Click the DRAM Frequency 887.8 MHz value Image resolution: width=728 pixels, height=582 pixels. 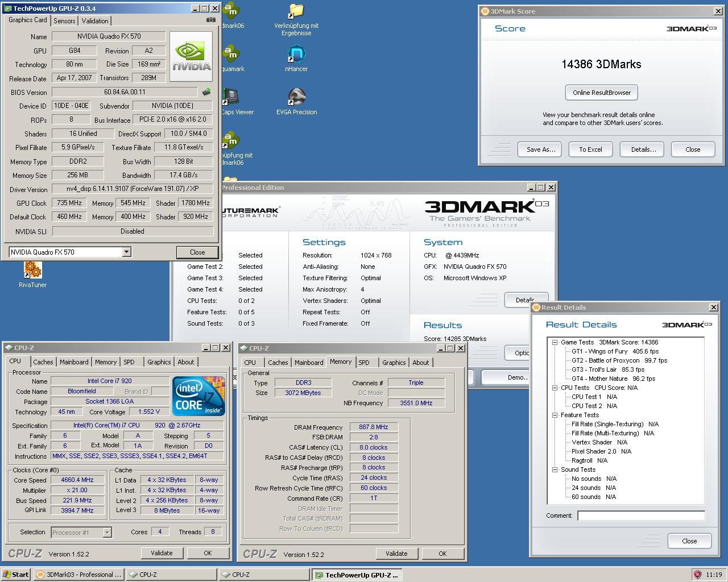(374, 427)
